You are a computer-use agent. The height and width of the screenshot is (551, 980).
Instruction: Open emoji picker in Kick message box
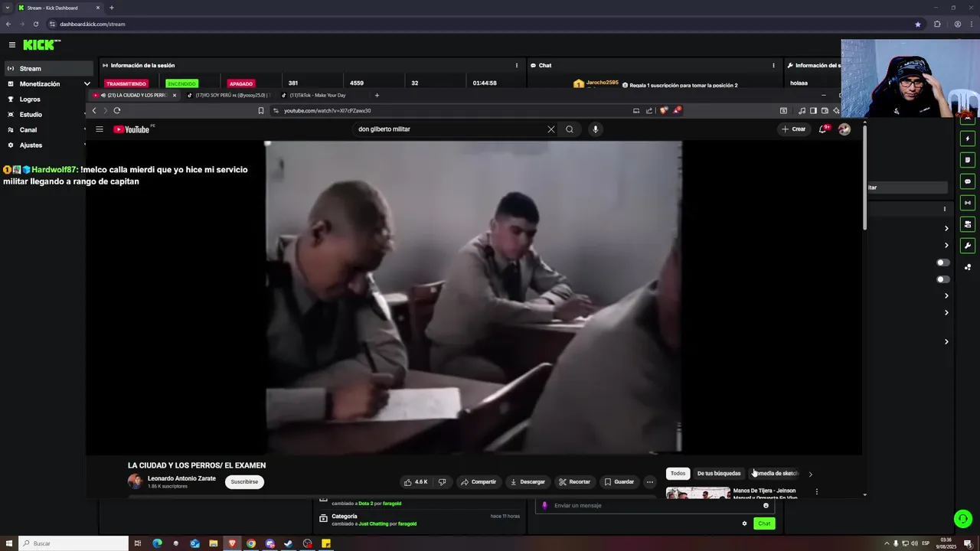pos(766,505)
